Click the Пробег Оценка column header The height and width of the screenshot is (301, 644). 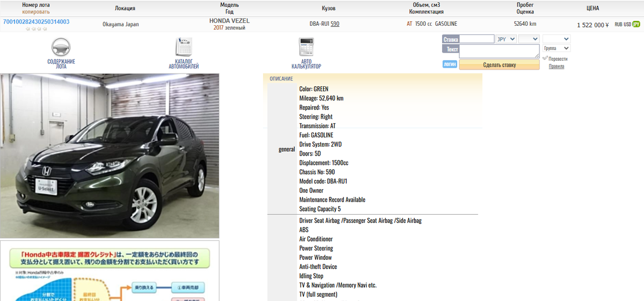point(525,8)
